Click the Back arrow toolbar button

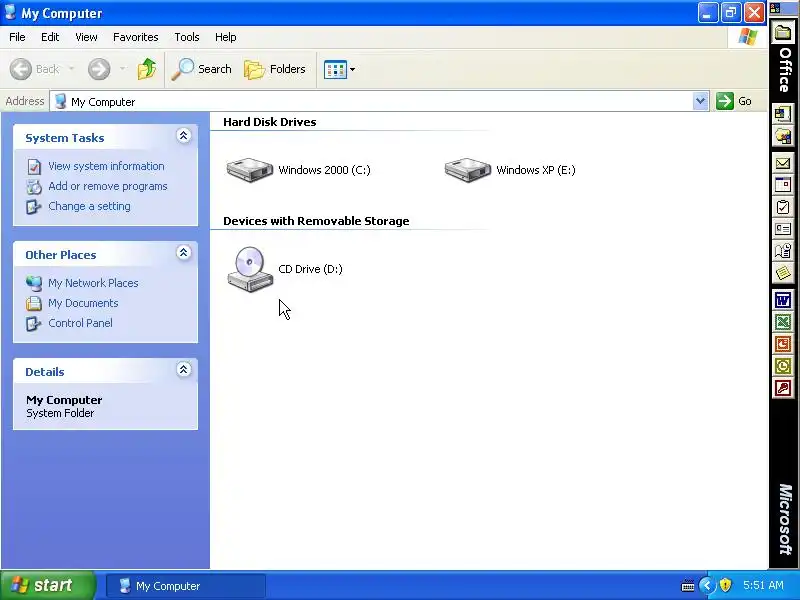(35, 69)
